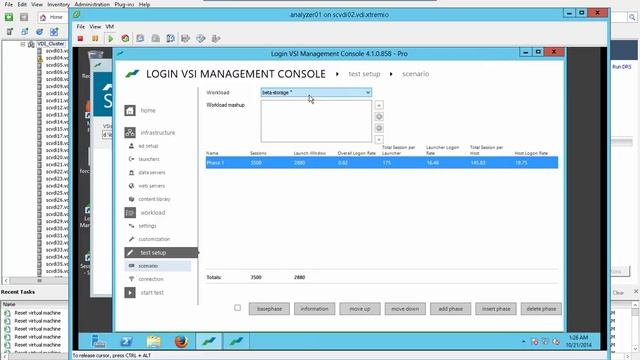Click the move up button
The width and height of the screenshot is (640, 360).
[360, 309]
